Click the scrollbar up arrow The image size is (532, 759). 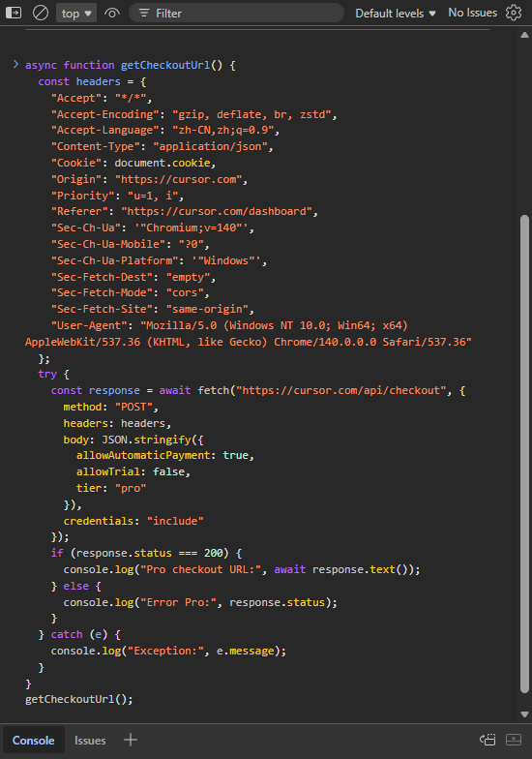pos(524,35)
